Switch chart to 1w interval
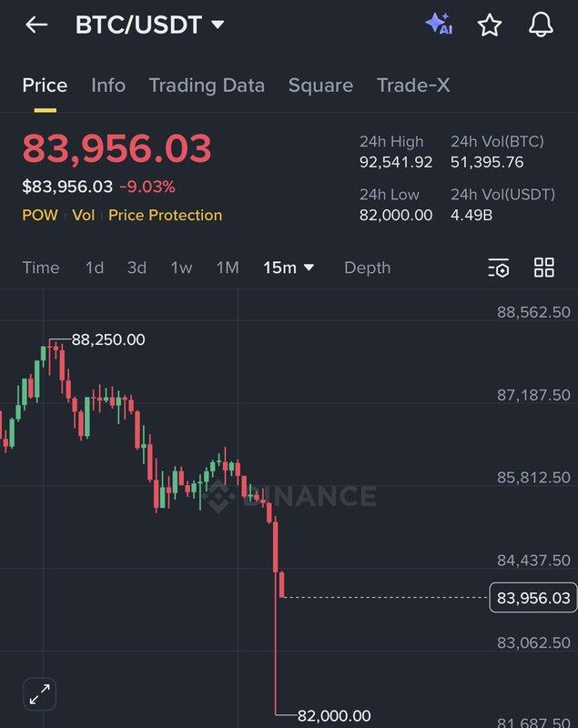This screenshot has height=728, width=578. pos(181,268)
